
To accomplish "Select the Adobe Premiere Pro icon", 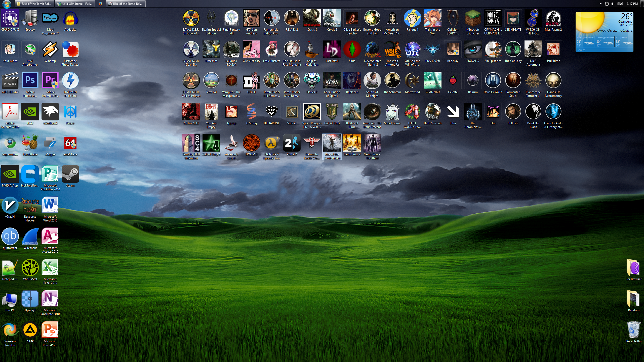I will pos(50,80).
